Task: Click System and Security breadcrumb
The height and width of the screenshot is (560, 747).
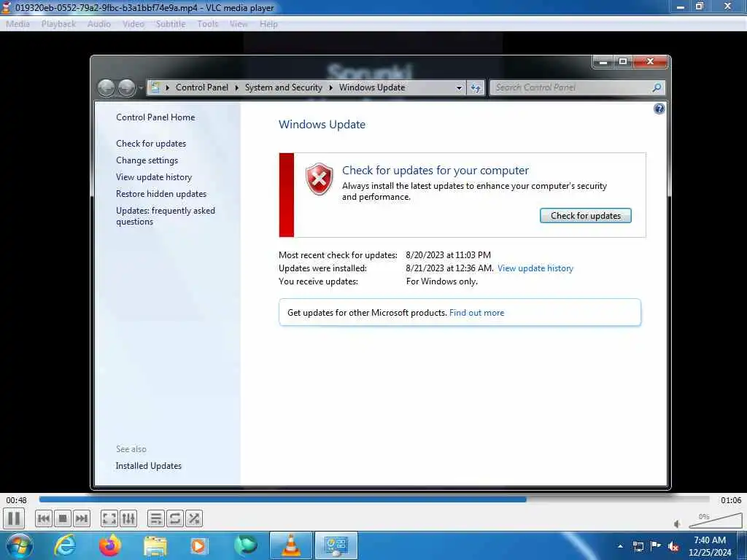Action: (284, 87)
